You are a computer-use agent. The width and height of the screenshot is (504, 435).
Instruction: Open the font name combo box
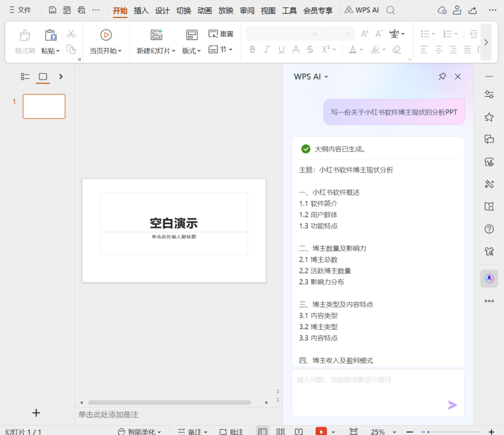(x=283, y=34)
